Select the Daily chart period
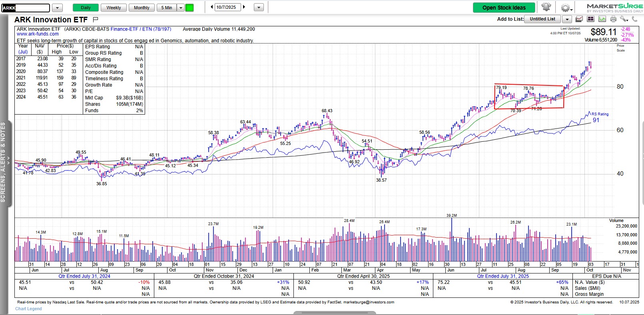644x315 pixels. (x=86, y=8)
